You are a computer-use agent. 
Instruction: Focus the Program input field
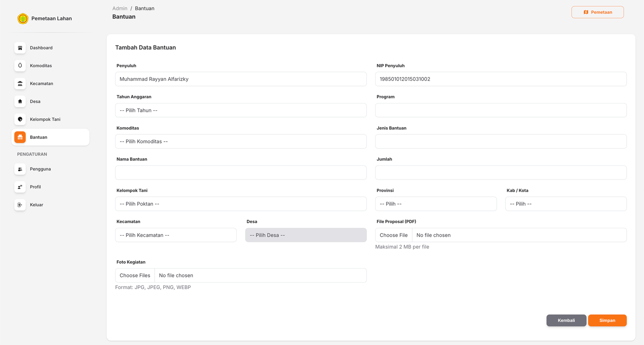[x=501, y=110]
